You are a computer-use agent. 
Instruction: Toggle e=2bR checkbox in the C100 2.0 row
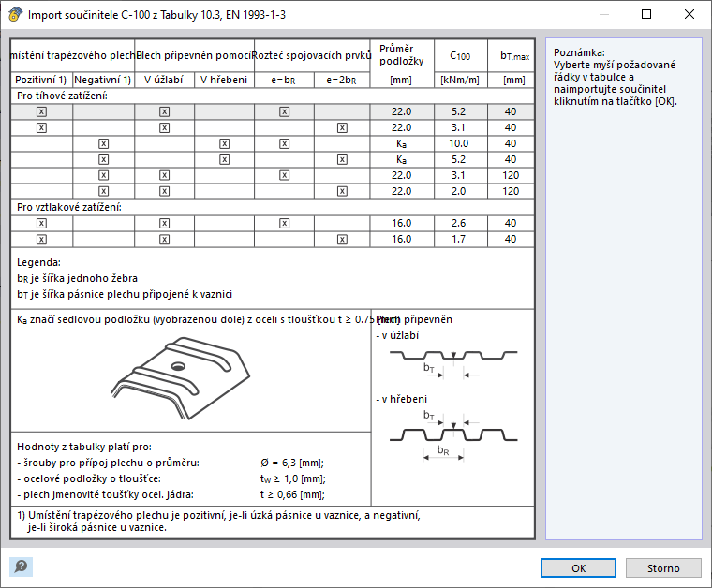(342, 191)
